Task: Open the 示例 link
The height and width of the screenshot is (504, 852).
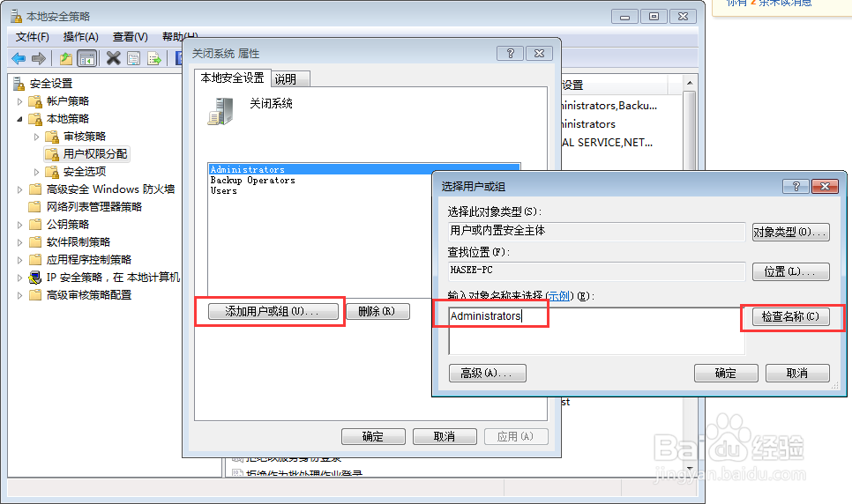Action: coord(558,296)
